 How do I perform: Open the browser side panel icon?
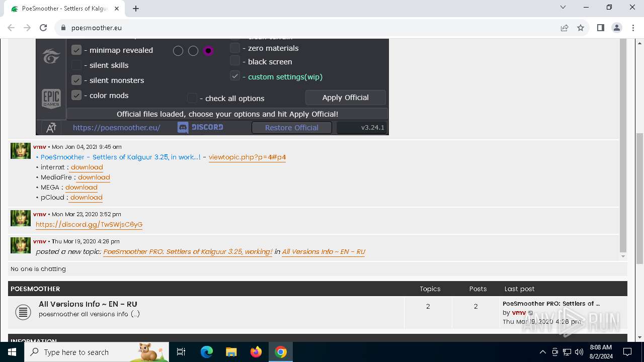pos(600,28)
